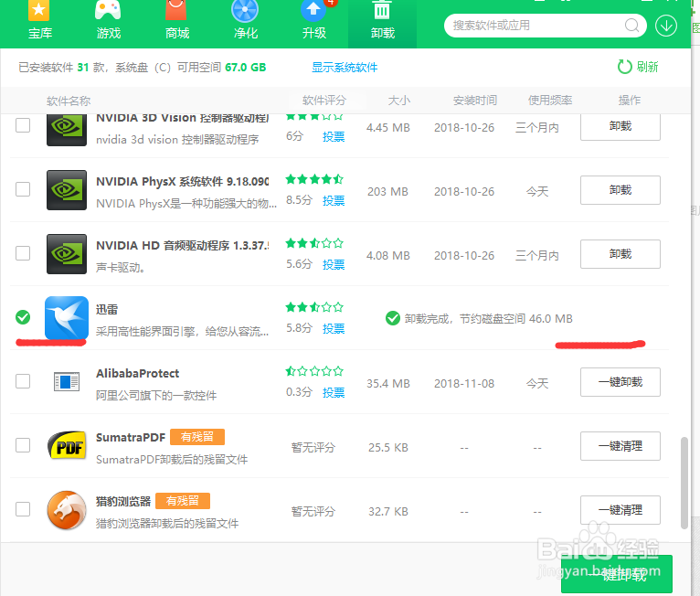
Task: Open the 游戏 tab
Action: click(109, 21)
